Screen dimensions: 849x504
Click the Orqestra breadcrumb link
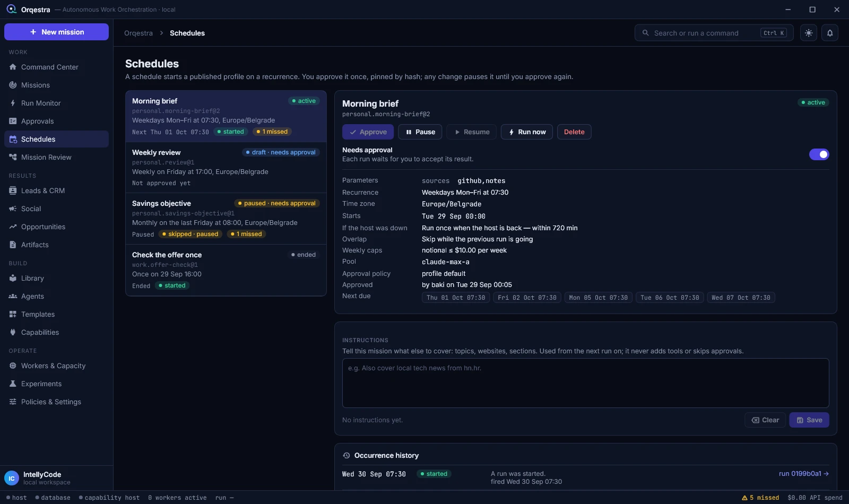pyautogui.click(x=138, y=33)
